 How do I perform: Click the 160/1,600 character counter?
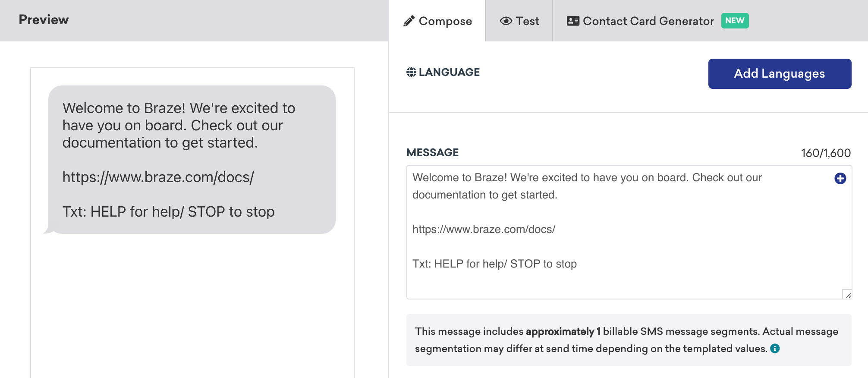point(826,153)
